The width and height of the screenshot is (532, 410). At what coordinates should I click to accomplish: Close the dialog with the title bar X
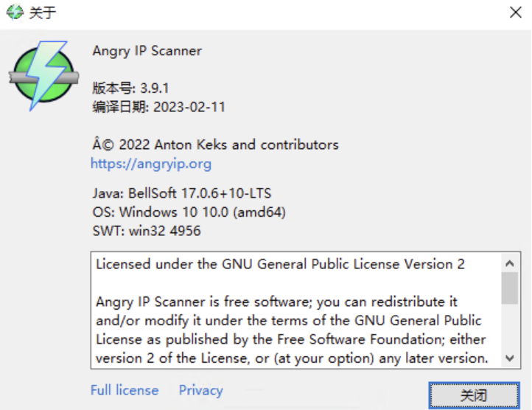[x=515, y=13]
